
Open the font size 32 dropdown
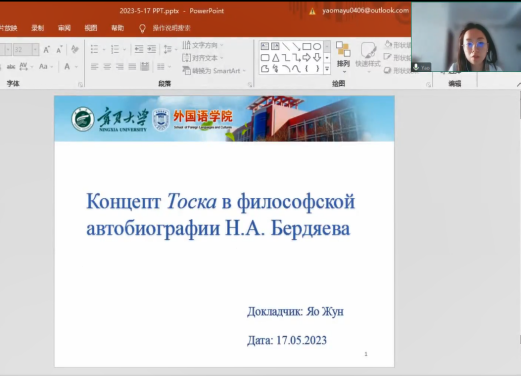[35, 50]
